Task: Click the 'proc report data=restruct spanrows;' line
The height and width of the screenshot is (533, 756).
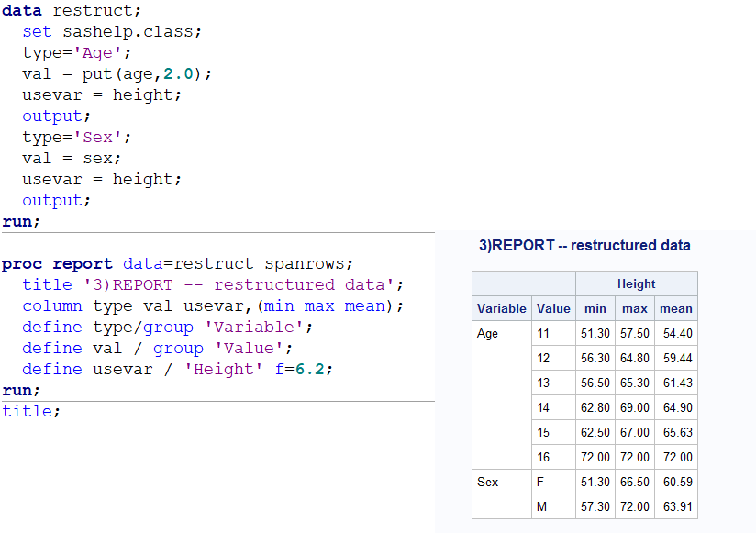Action: pos(177,264)
